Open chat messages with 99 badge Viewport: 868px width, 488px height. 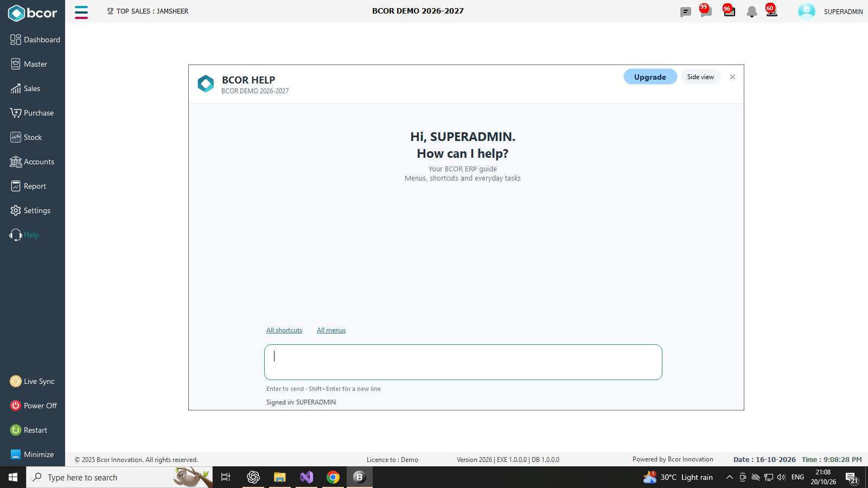[705, 11]
